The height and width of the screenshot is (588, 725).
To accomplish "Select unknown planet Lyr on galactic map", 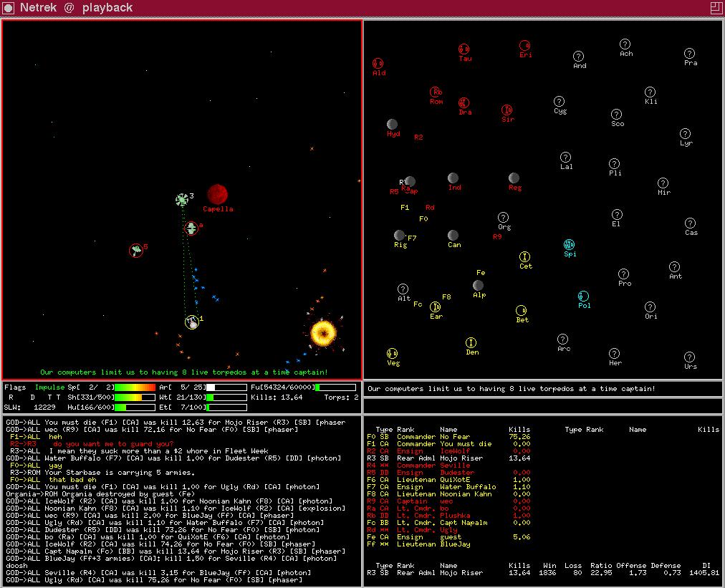I will tap(685, 134).
